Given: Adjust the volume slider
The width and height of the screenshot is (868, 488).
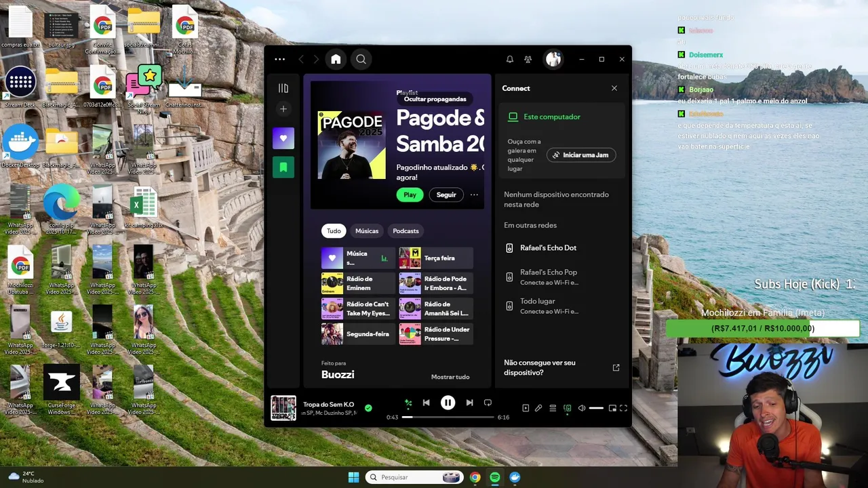Looking at the screenshot, I should [x=596, y=408].
